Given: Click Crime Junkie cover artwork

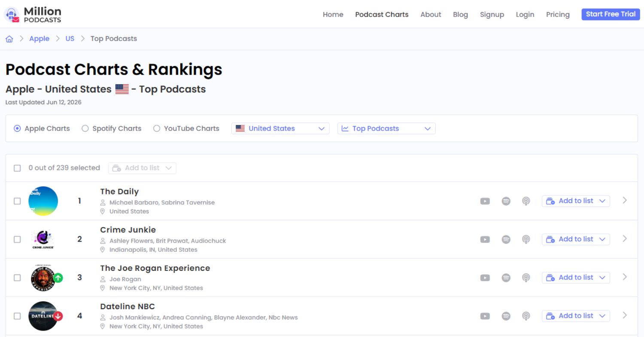Looking at the screenshot, I should coord(43,239).
